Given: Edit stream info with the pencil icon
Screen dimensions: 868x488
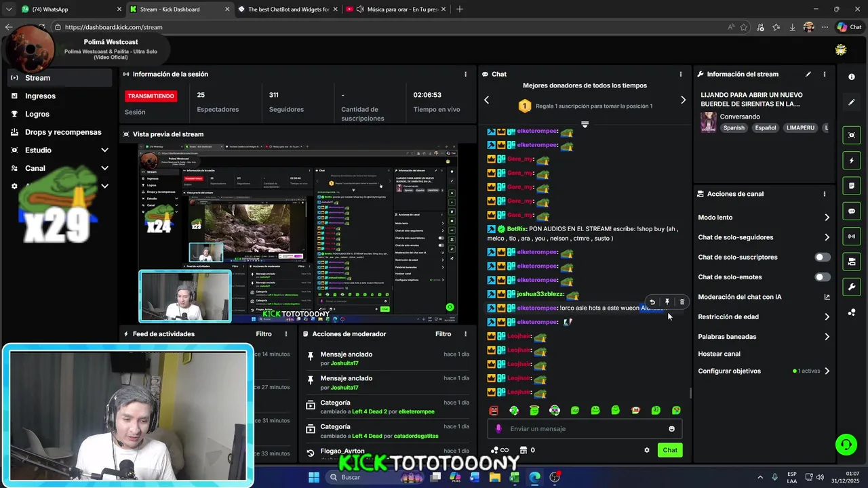Looking at the screenshot, I should tap(808, 74).
